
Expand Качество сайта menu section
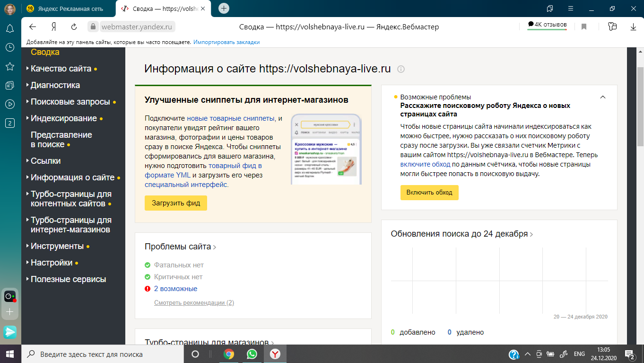coord(61,69)
